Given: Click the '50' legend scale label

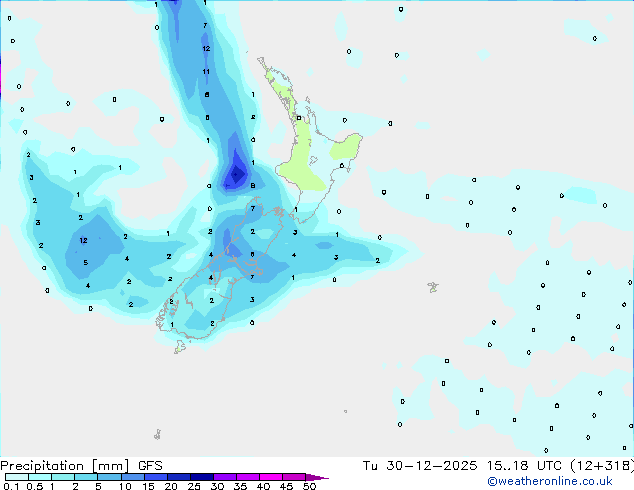Looking at the screenshot, I should pos(309,486).
